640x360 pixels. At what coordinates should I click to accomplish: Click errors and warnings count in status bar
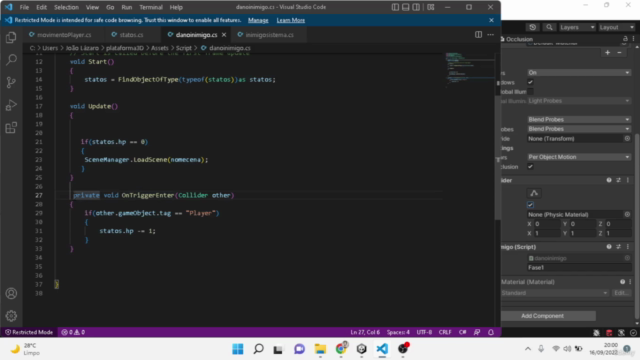(73, 332)
